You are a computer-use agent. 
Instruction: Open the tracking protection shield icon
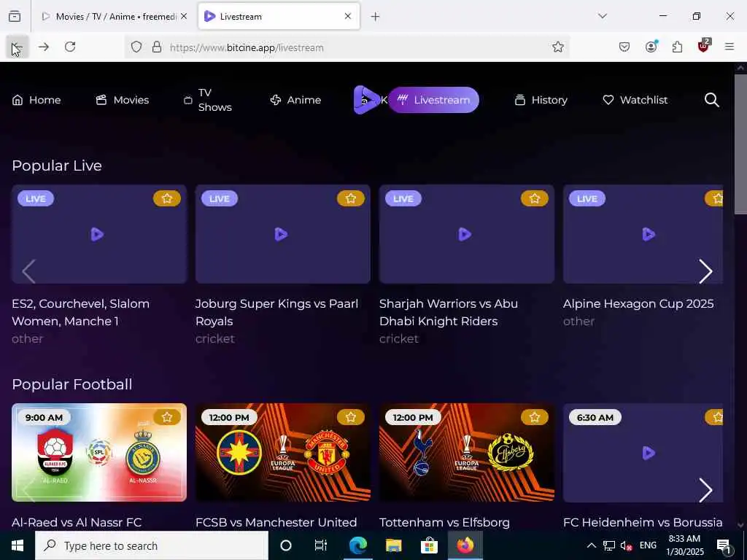click(136, 47)
